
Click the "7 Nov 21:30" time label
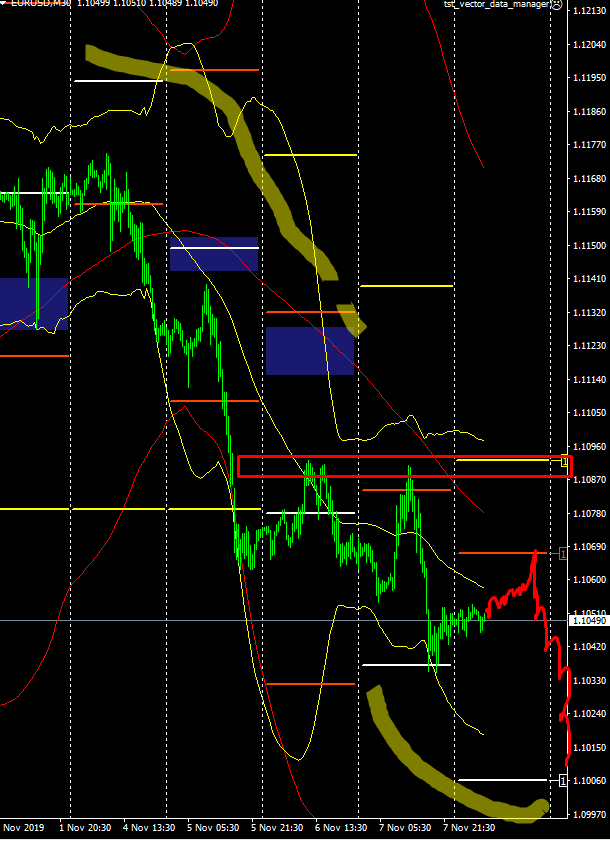pyautogui.click(x=470, y=828)
